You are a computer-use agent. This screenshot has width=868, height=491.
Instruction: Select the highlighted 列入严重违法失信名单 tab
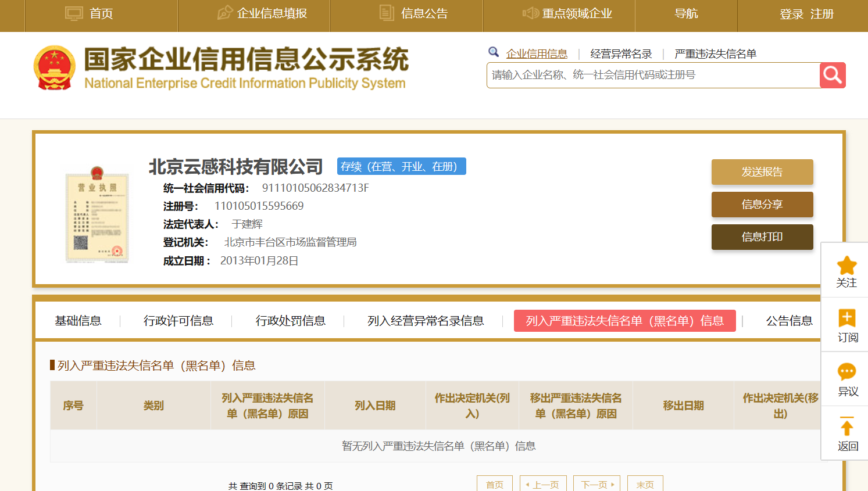(625, 321)
